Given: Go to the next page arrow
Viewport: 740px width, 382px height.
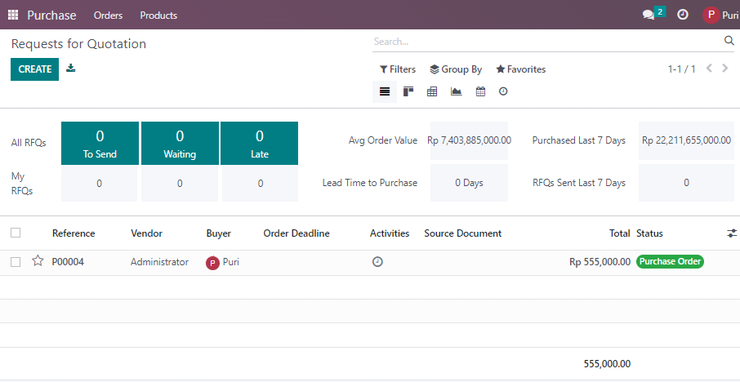Looking at the screenshot, I should (725, 68).
